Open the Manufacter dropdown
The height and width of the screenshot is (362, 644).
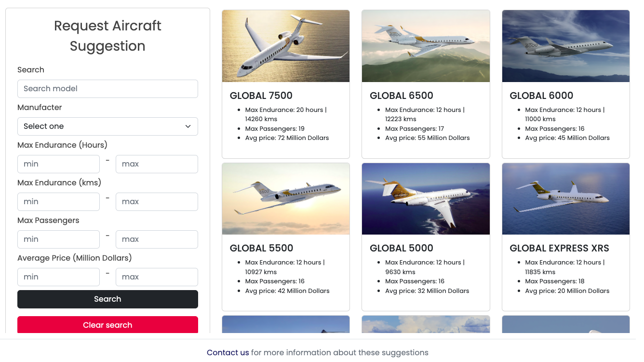click(x=107, y=126)
